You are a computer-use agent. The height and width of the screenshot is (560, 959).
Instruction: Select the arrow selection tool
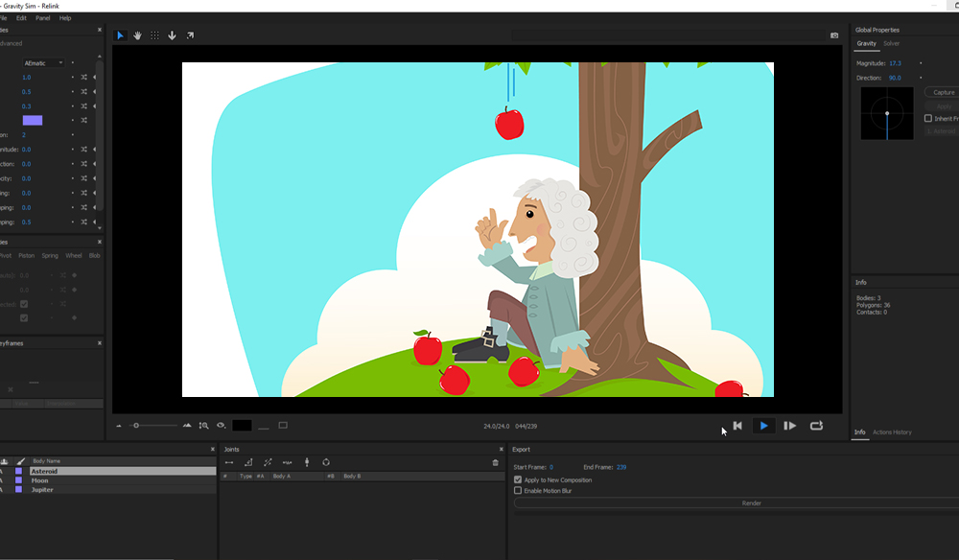pos(120,35)
